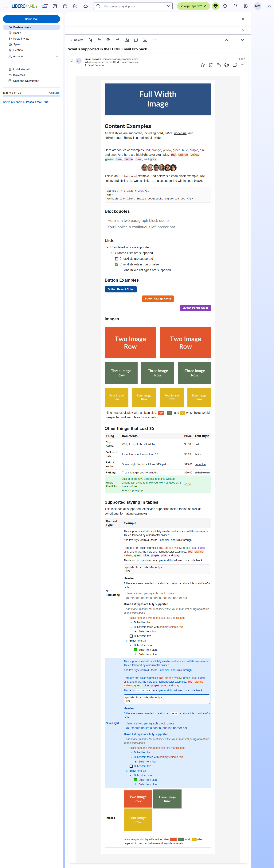Image resolution: width=274 pixels, height=868 pixels.
Task: Click Aggiungi storage link
Action: (x=54, y=93)
